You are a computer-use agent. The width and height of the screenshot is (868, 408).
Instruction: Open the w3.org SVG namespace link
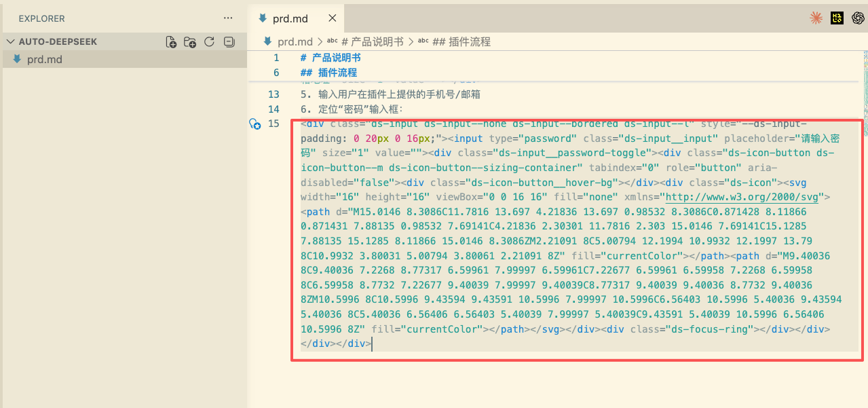742,198
